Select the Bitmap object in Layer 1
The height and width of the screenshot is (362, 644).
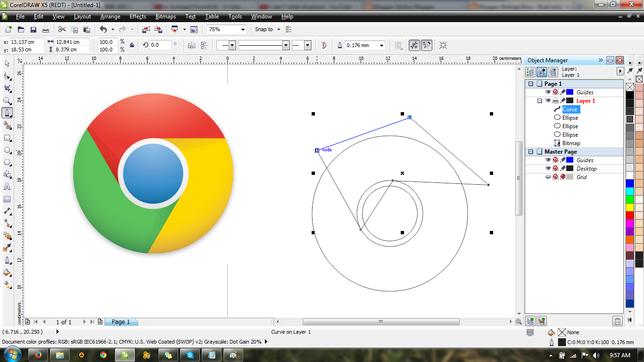click(571, 143)
